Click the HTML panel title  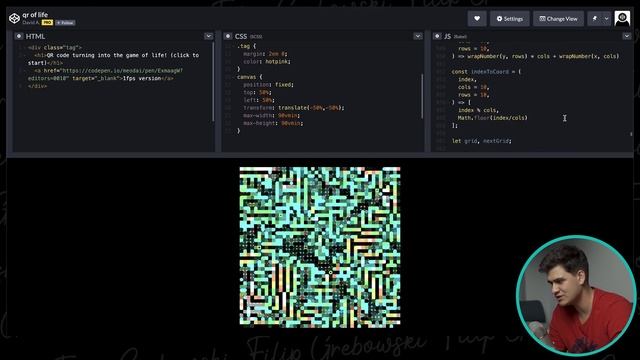point(36,36)
